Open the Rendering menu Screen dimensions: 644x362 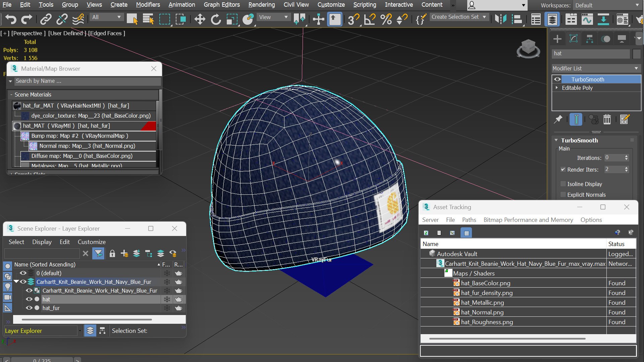pyautogui.click(x=262, y=5)
